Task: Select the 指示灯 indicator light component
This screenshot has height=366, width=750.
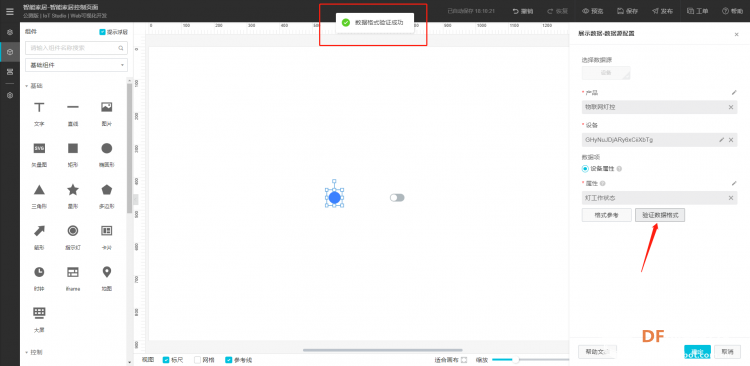Action: click(73, 237)
